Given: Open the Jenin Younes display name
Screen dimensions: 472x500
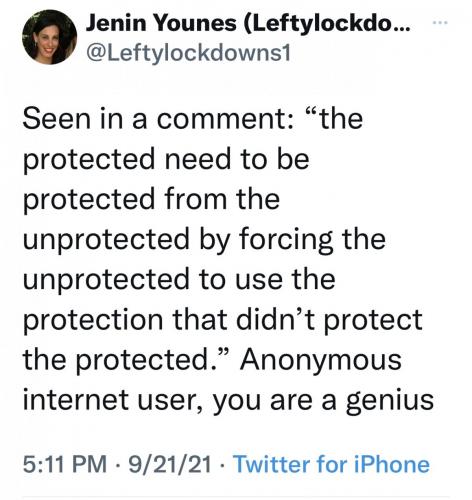Looking at the screenshot, I should (248, 23).
